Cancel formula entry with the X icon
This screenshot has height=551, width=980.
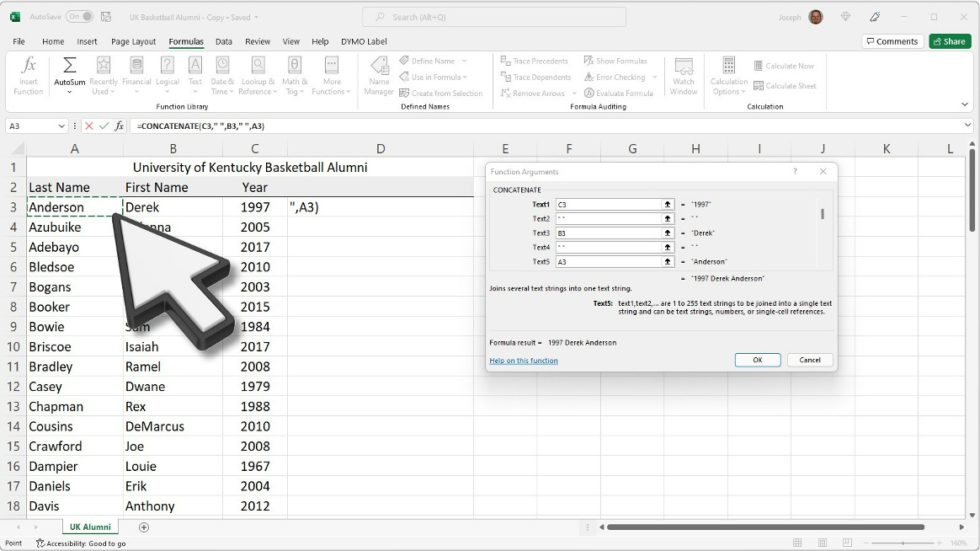pyautogui.click(x=88, y=126)
